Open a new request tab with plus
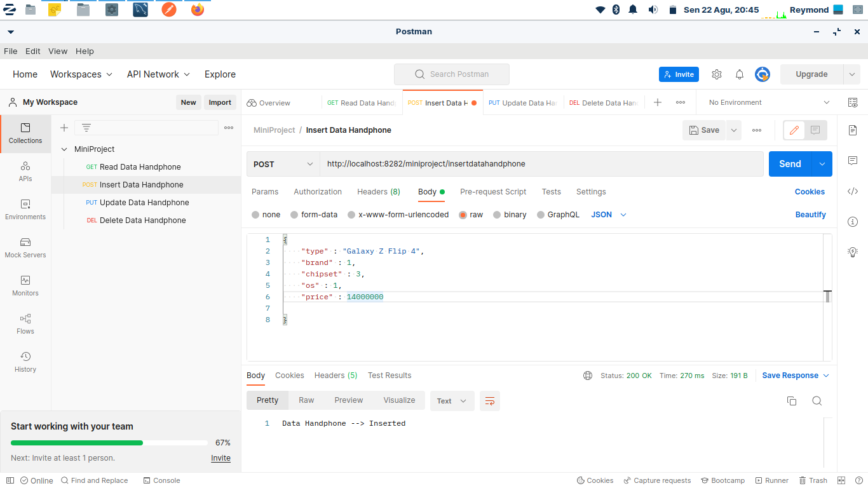 [658, 102]
